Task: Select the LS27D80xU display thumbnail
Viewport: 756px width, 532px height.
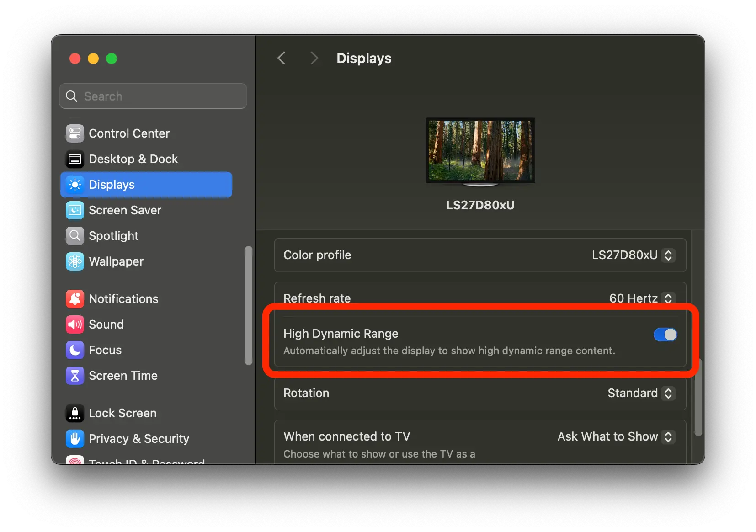Action: [480, 151]
